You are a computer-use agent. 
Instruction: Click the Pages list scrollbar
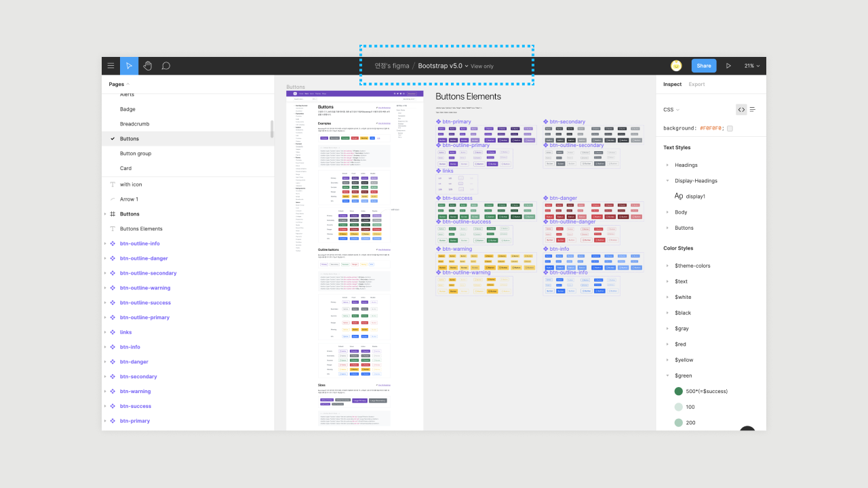pos(272,129)
